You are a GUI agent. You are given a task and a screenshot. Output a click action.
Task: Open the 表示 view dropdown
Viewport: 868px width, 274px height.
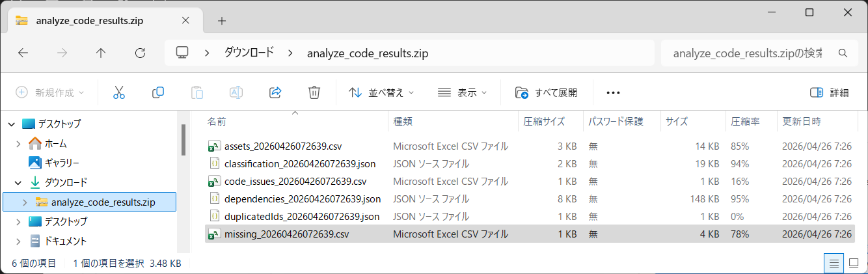(x=463, y=92)
